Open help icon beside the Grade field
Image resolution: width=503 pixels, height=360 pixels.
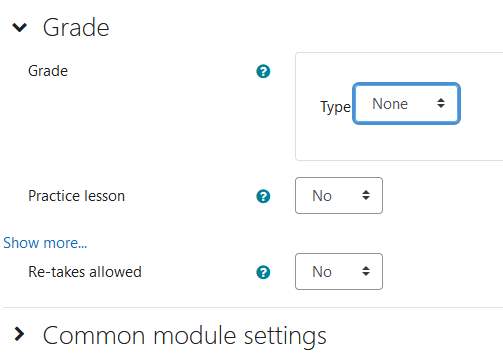coord(263,71)
